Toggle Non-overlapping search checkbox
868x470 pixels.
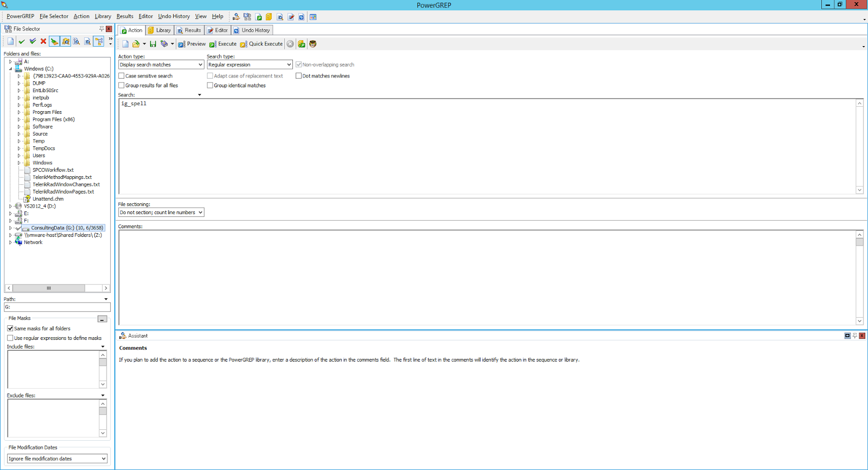[298, 65]
